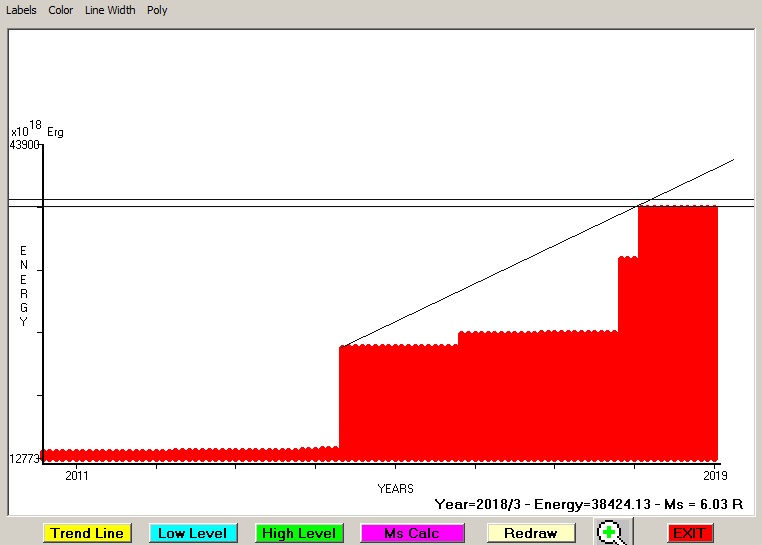762x545 pixels.
Task: Click the 2019 label on the x-axis
Action: (x=714, y=476)
